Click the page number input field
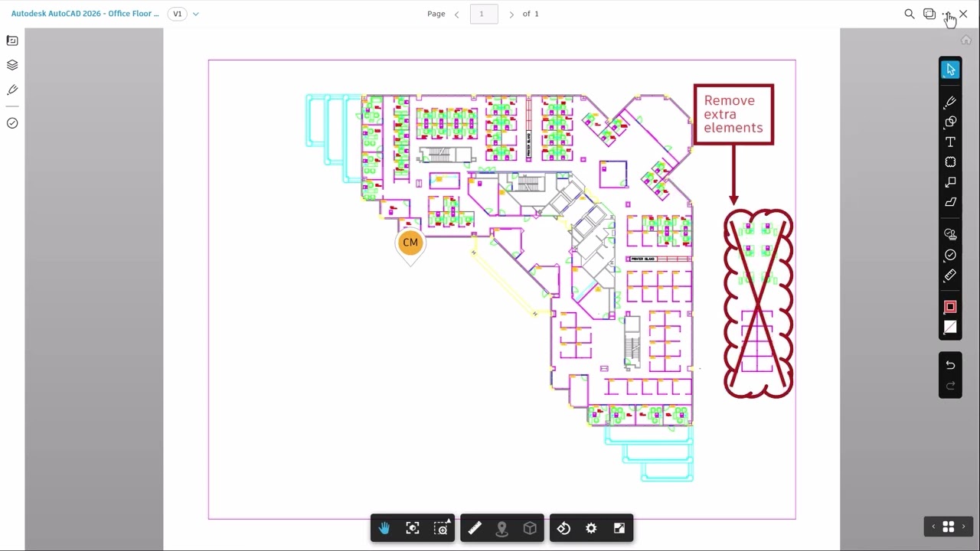 [483, 14]
